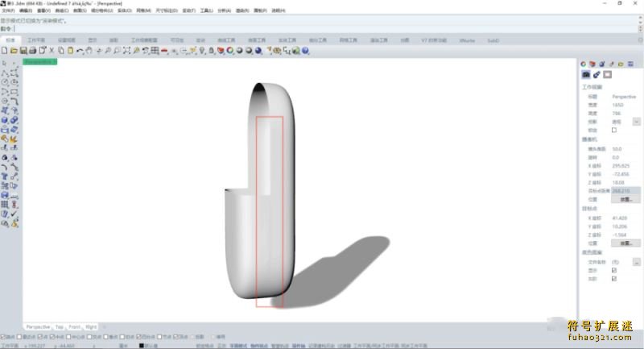Click the wallpaper file browse button
This screenshot has width=644, height=349.
pos(636,262)
